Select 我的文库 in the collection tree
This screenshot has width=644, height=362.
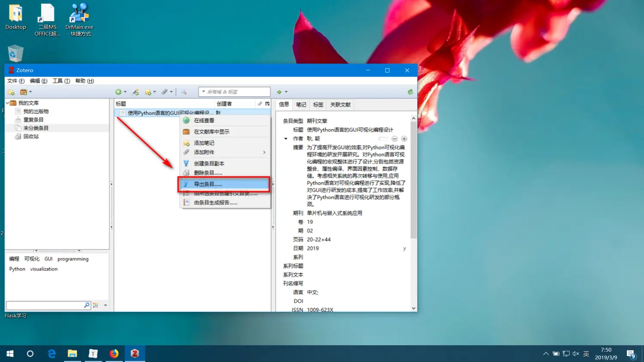click(28, 103)
